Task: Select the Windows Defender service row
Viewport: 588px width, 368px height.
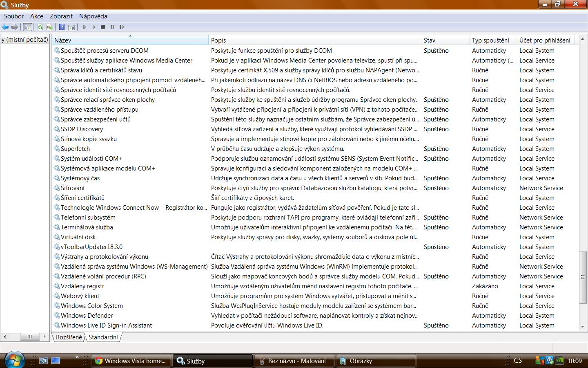Action: (x=87, y=316)
